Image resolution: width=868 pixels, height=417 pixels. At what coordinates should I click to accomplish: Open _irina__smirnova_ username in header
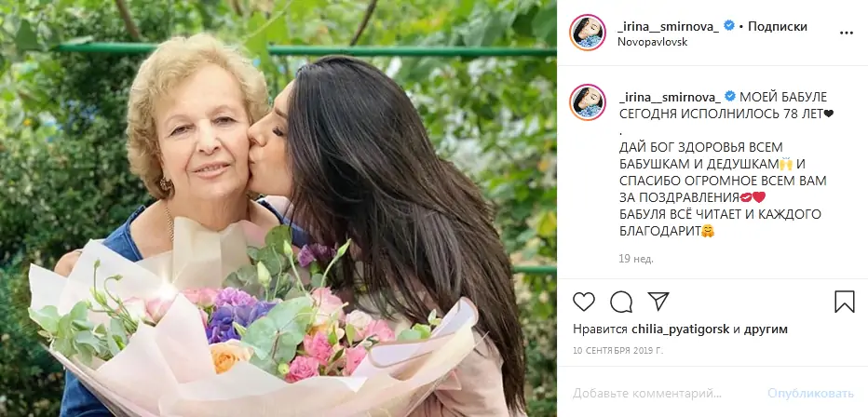click(x=668, y=26)
